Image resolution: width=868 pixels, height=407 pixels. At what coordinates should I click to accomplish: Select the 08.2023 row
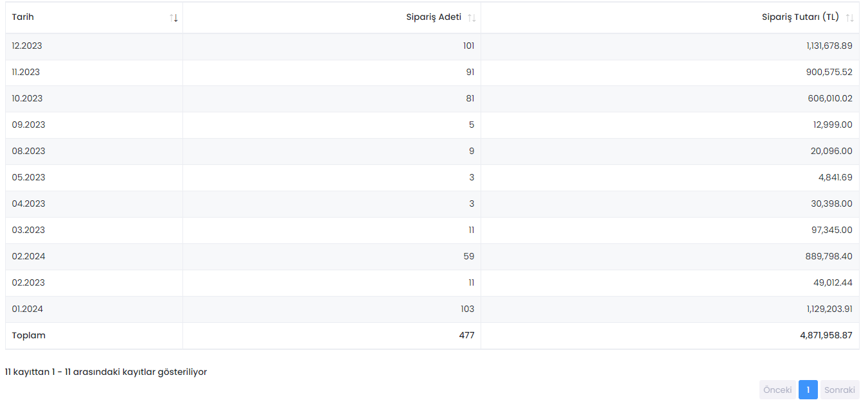click(432, 152)
